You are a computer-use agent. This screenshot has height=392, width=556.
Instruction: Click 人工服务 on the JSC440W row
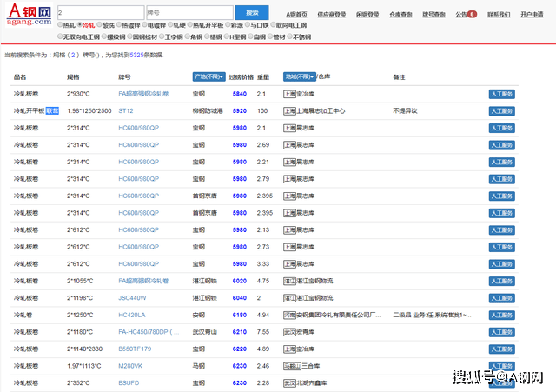[x=502, y=298]
